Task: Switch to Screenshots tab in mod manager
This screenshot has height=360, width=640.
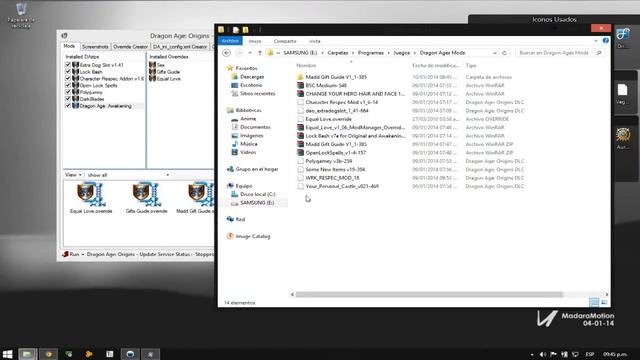Action: [95, 47]
